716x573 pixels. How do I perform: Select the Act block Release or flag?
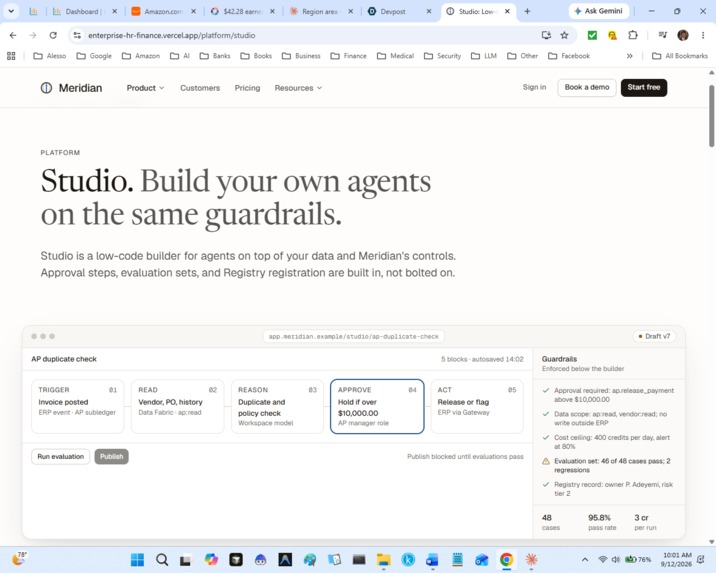(x=477, y=406)
